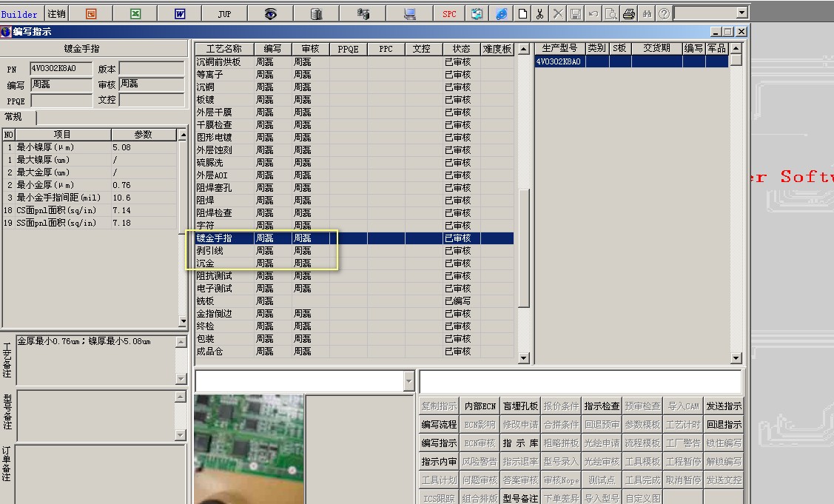
Task: Click the 工艺备注 text area
Action: (x=95, y=360)
